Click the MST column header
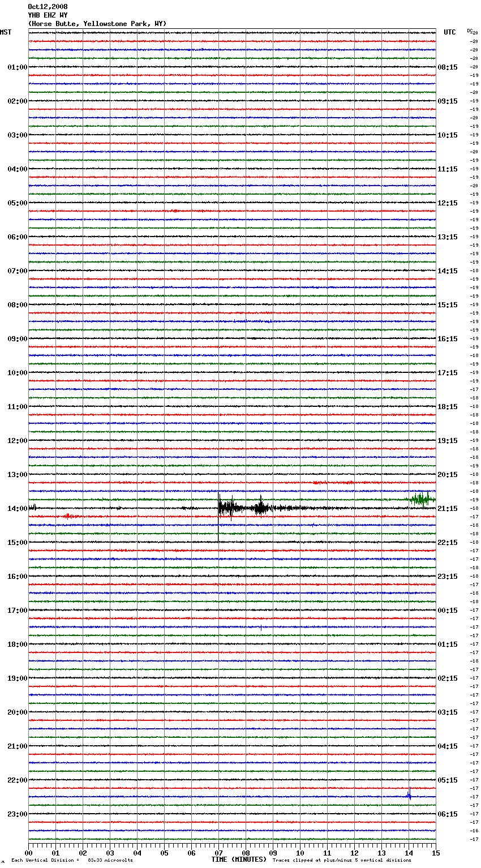This screenshot has height=868, width=481. tap(6, 32)
